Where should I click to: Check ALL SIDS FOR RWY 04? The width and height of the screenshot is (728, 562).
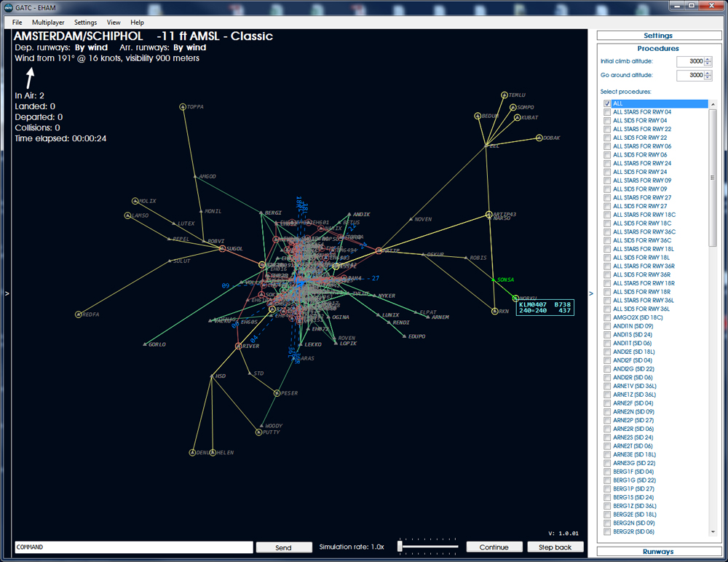(x=607, y=121)
